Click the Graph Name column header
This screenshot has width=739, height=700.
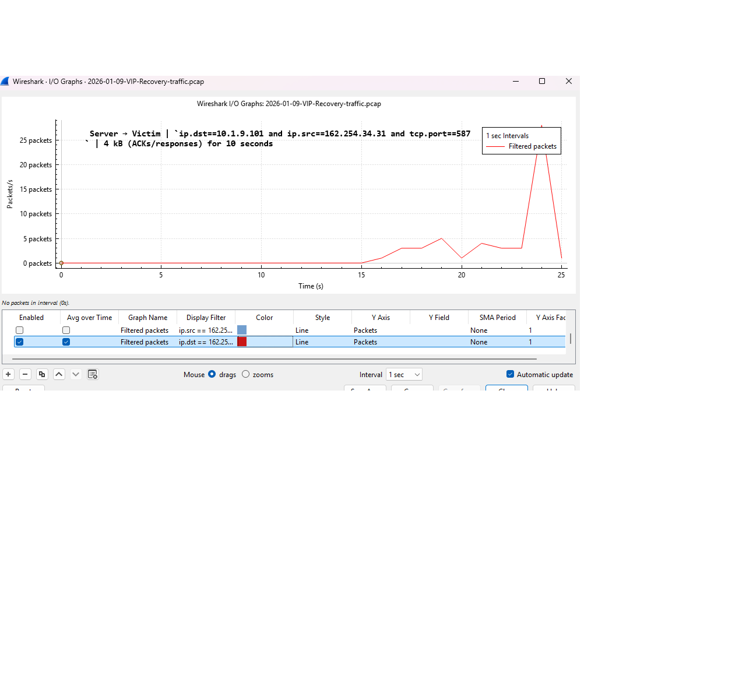(x=147, y=317)
